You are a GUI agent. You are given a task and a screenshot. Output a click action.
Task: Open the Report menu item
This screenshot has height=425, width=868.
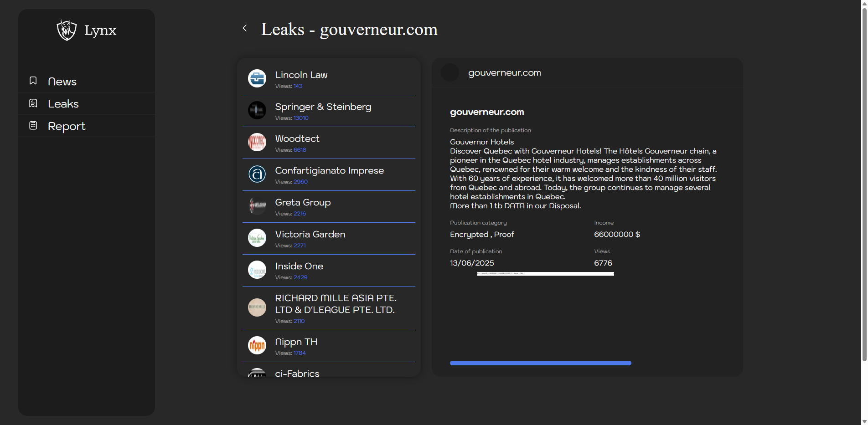click(x=67, y=126)
